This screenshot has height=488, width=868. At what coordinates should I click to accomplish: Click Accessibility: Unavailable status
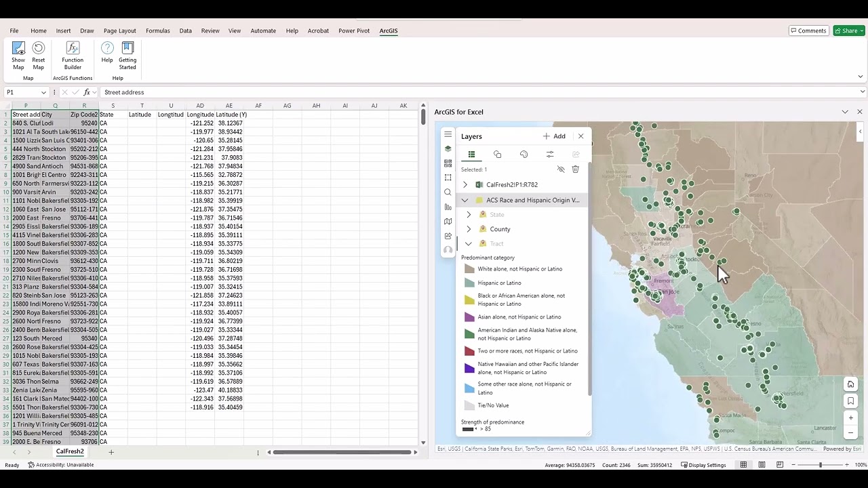(x=61, y=465)
